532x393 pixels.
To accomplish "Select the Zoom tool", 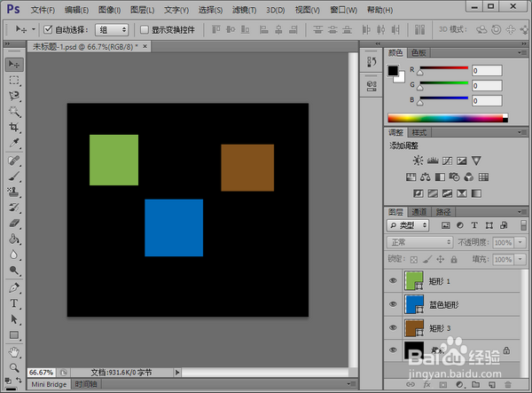I will 14,368.
